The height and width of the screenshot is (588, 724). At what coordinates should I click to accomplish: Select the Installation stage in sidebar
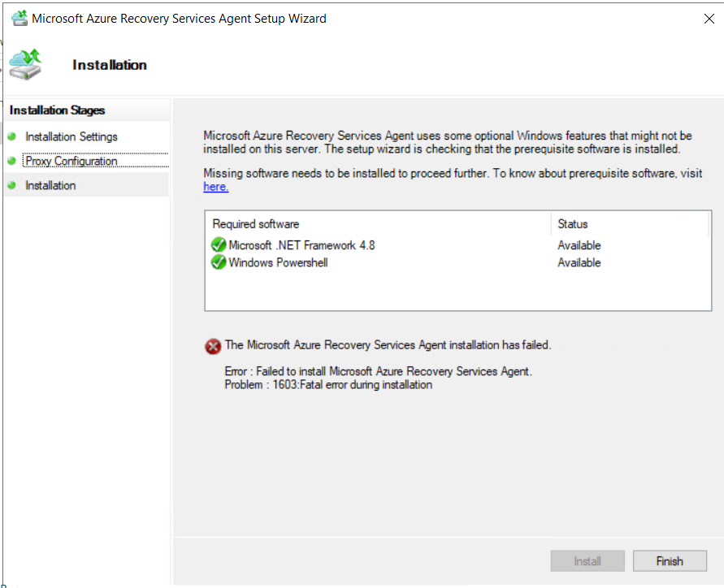[x=50, y=185]
